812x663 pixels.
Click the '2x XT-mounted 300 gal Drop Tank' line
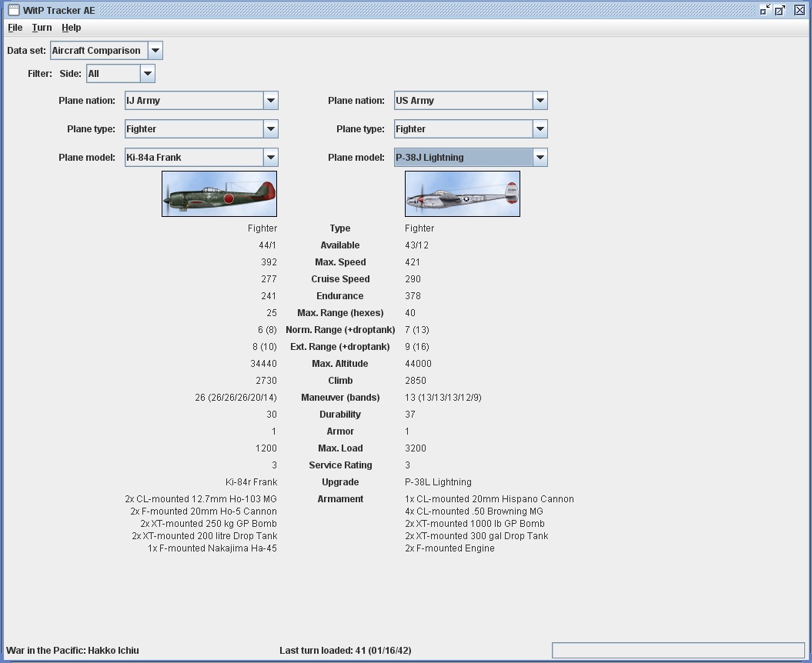pos(476,536)
